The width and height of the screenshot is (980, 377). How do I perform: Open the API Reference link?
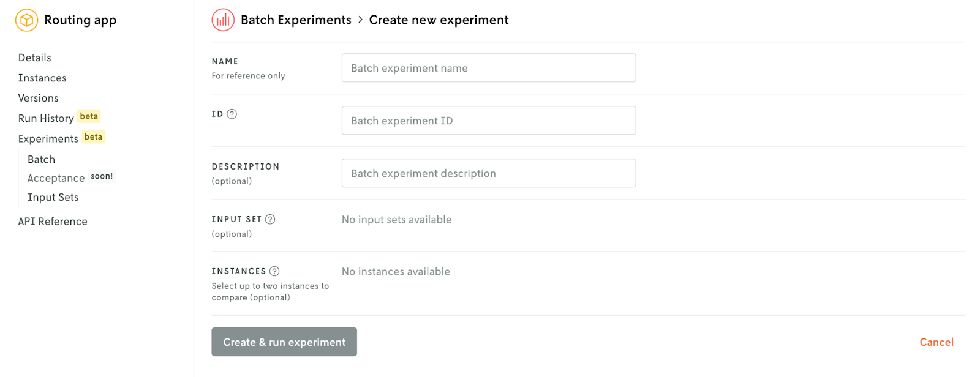(53, 222)
